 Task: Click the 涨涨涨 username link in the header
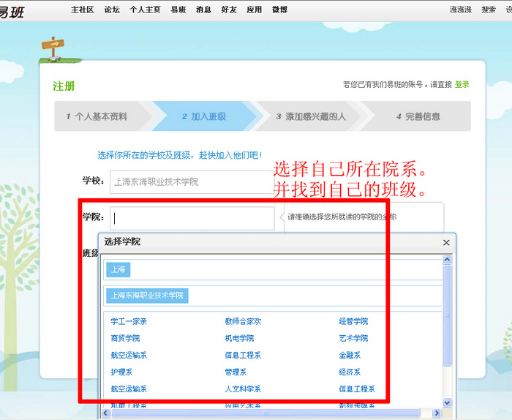tap(461, 10)
